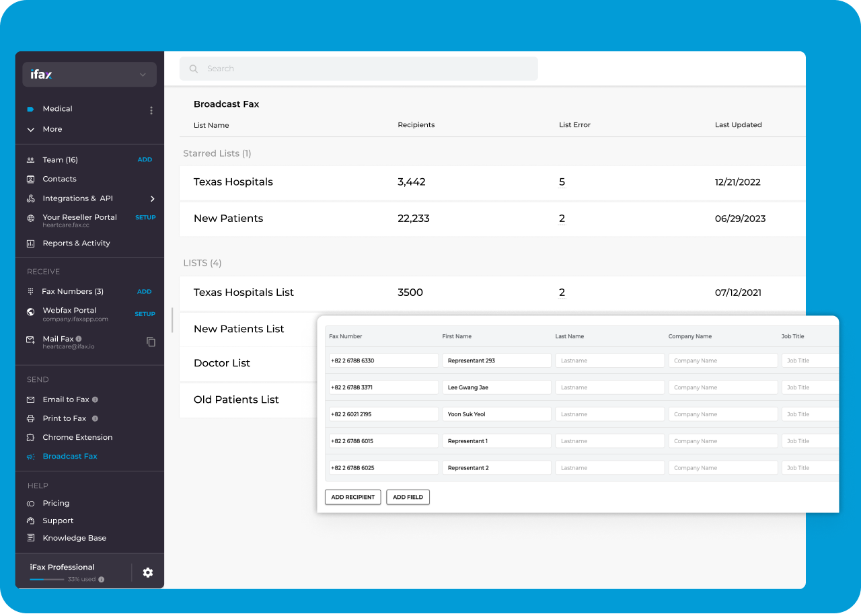
Task: Select the Broadcast Fax megaphone icon
Action: pos(30,456)
